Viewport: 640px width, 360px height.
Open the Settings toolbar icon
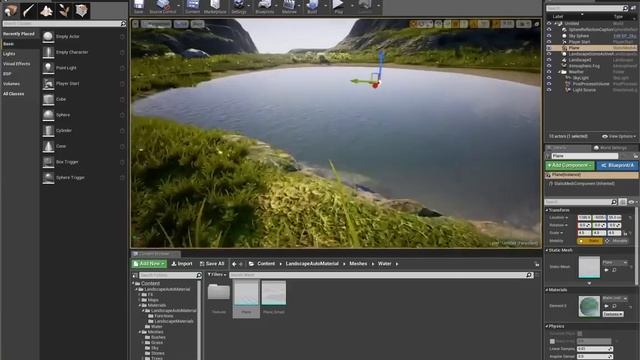(x=239, y=7)
